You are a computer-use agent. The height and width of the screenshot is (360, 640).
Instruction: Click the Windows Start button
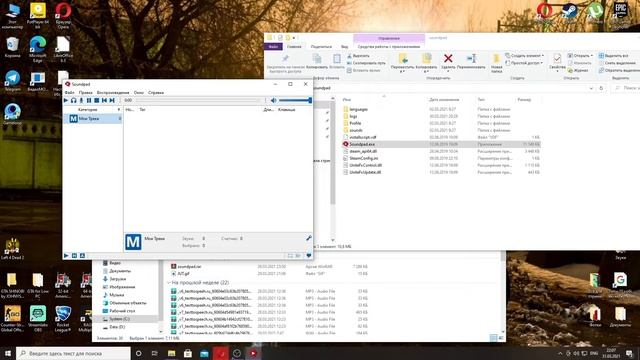[8, 353]
